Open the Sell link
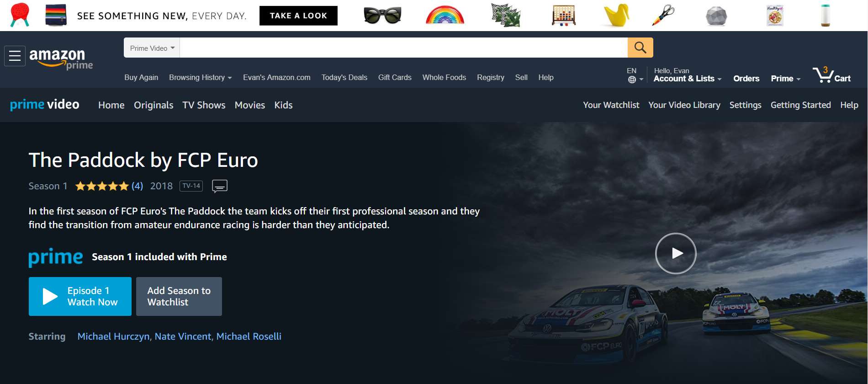This screenshot has height=384, width=868. pos(521,78)
